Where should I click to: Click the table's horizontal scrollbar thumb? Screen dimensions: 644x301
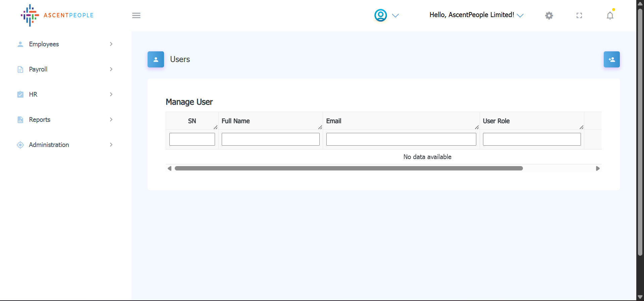point(348,168)
